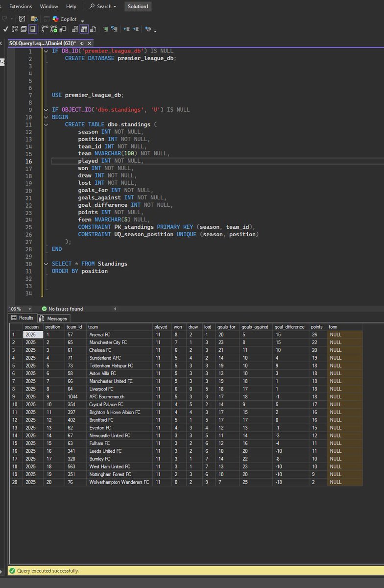Select the Wolverhampton Wanderers FC cell
384x588 pixels.
pos(120,482)
